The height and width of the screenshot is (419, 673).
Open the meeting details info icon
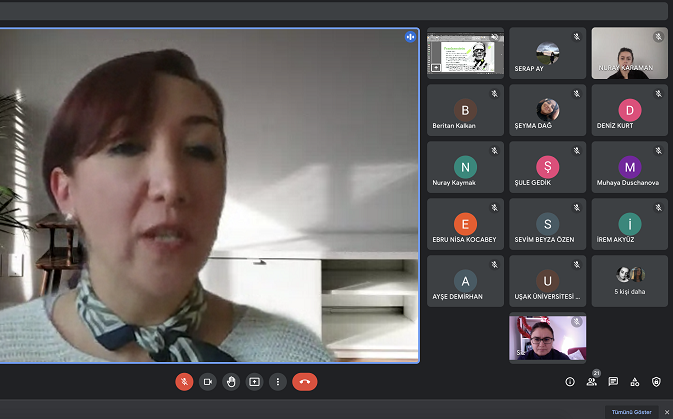click(x=570, y=381)
